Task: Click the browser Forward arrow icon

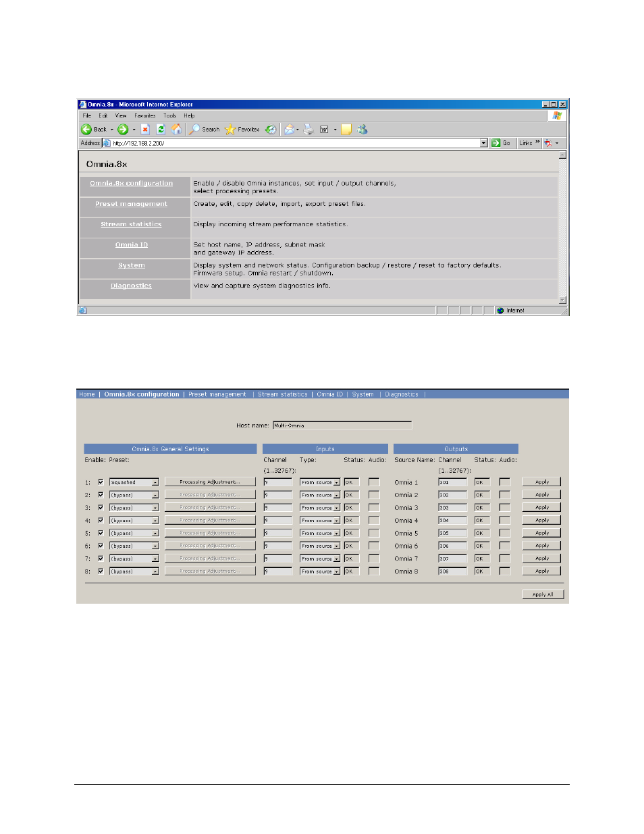Action: pos(123,130)
